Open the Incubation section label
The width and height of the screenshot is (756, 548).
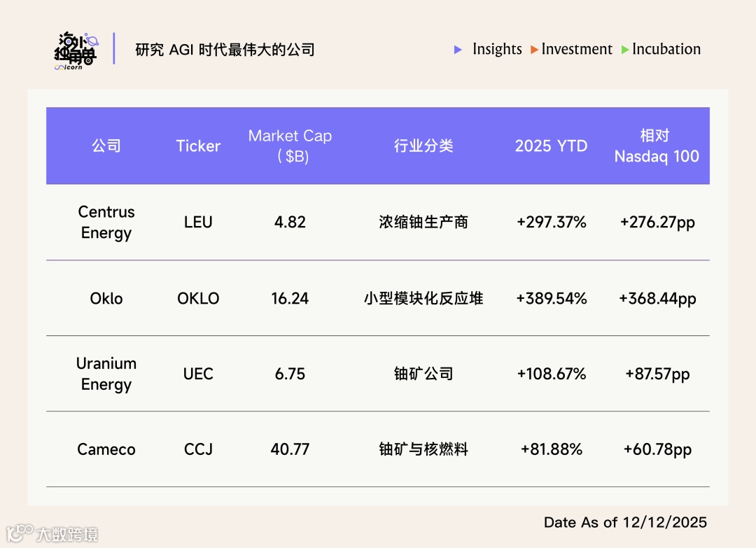[666, 49]
